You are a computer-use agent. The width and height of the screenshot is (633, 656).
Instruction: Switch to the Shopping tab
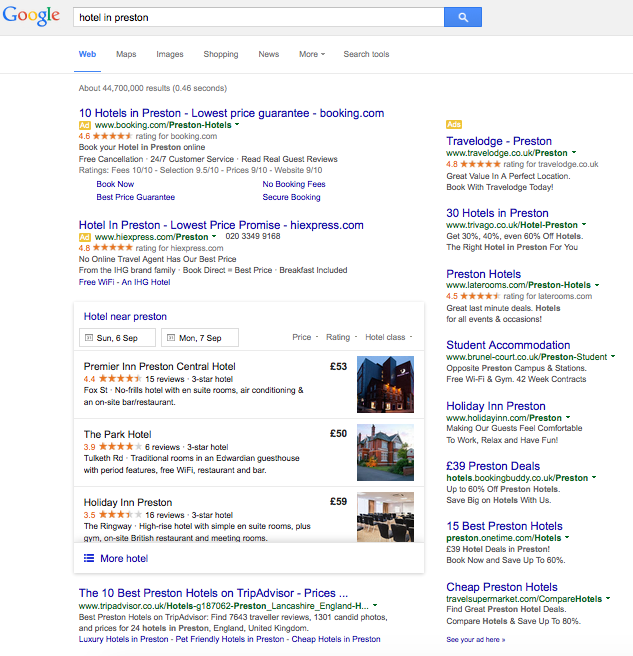pos(221,54)
